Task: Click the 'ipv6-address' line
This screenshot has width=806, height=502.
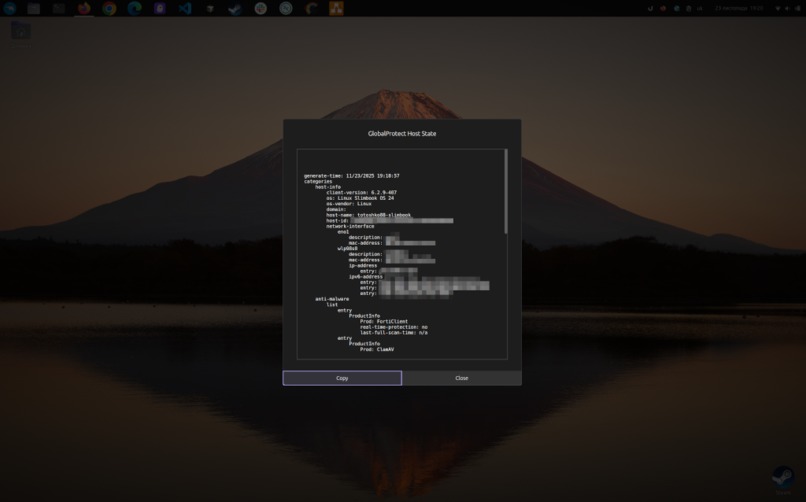Action: 366,276
